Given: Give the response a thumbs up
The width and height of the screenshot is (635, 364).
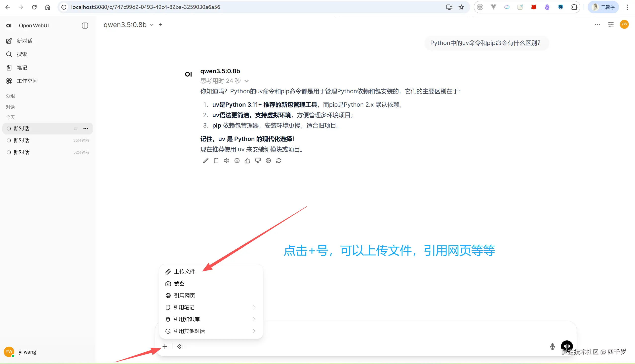Looking at the screenshot, I should tap(247, 161).
